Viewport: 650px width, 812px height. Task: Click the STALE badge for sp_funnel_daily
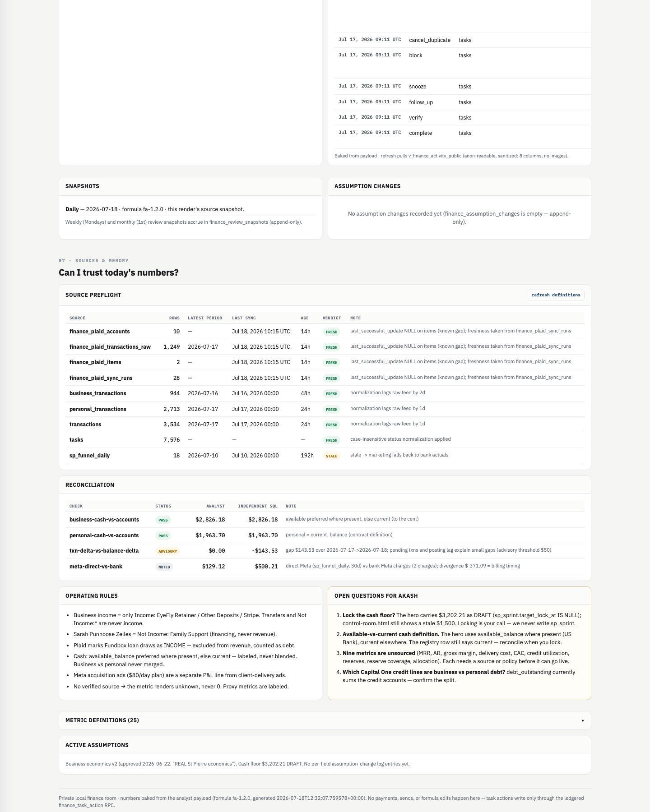[x=331, y=456]
